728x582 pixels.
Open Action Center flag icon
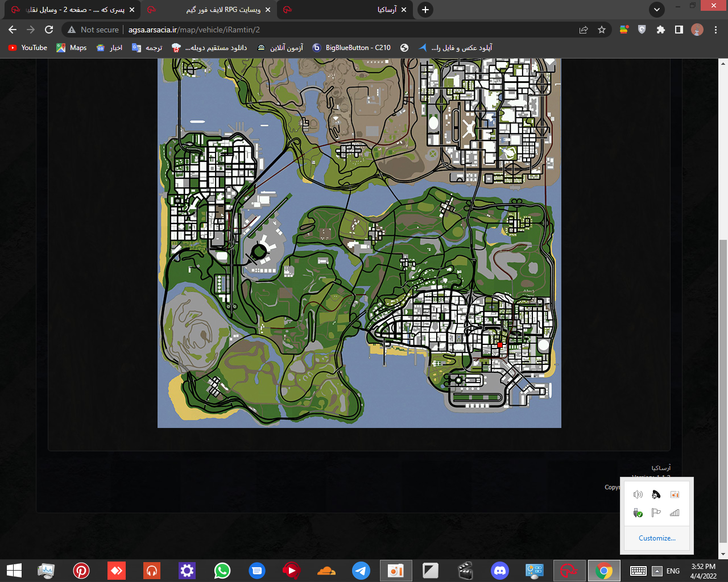[x=656, y=513]
